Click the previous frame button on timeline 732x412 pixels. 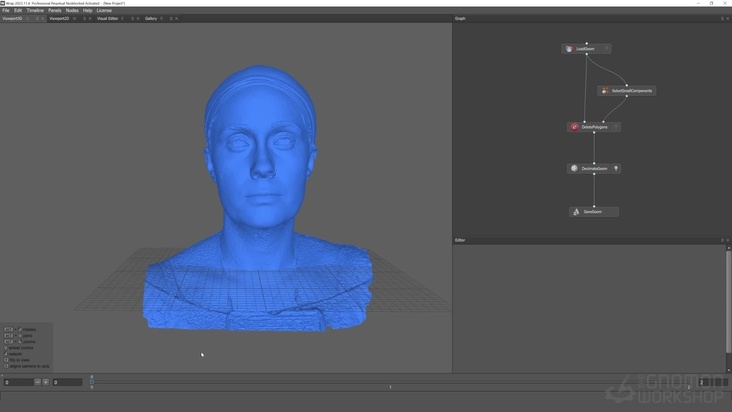point(38,382)
